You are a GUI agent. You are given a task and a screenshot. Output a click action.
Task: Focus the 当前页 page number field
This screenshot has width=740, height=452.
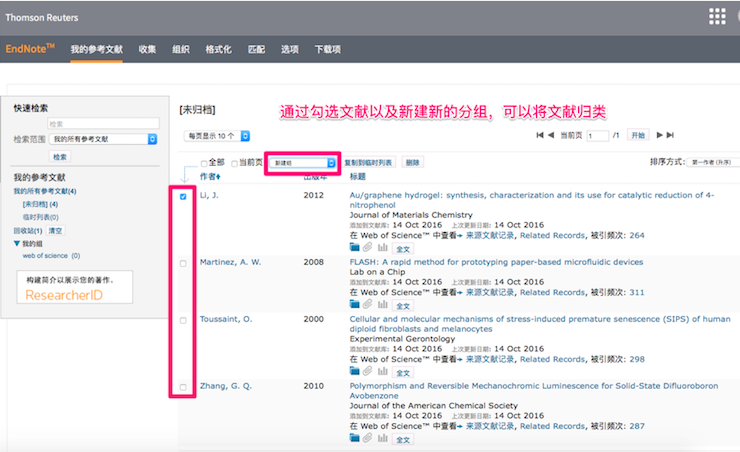click(597, 136)
